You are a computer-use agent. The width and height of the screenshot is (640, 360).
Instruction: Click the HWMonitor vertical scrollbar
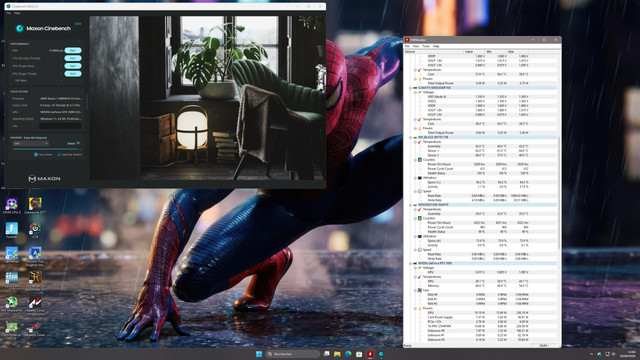click(559, 192)
